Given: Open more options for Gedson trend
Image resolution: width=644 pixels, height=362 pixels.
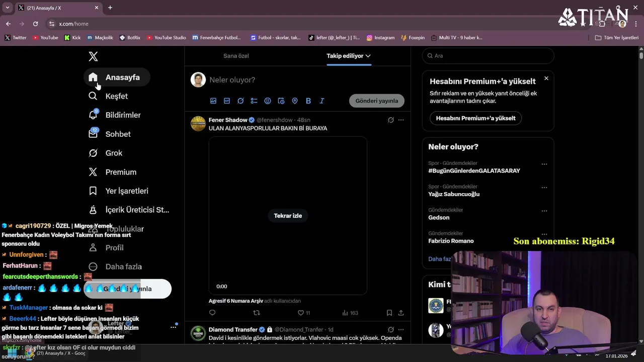Looking at the screenshot, I should 544,211.
